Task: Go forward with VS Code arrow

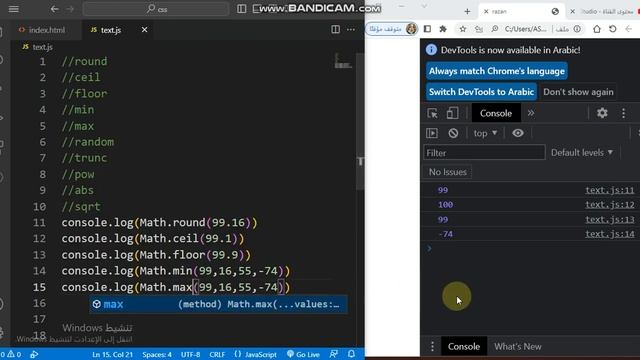Action: (70, 9)
